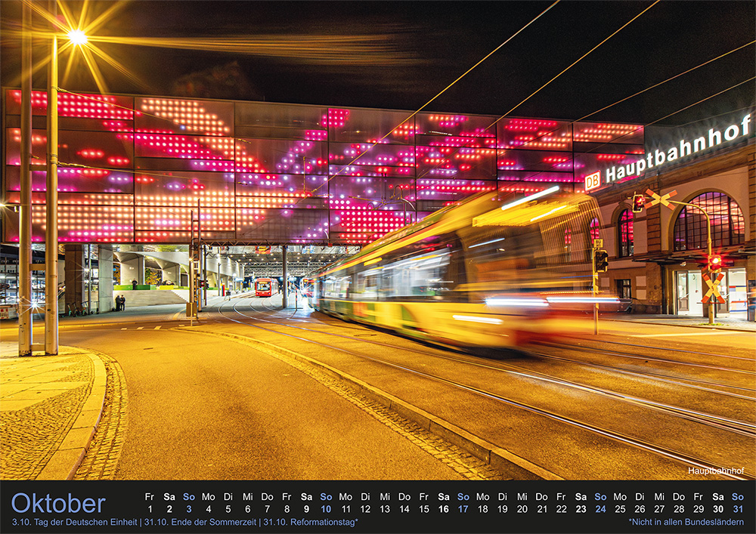Select Saturday date 23
756x534 pixels.
point(581,509)
